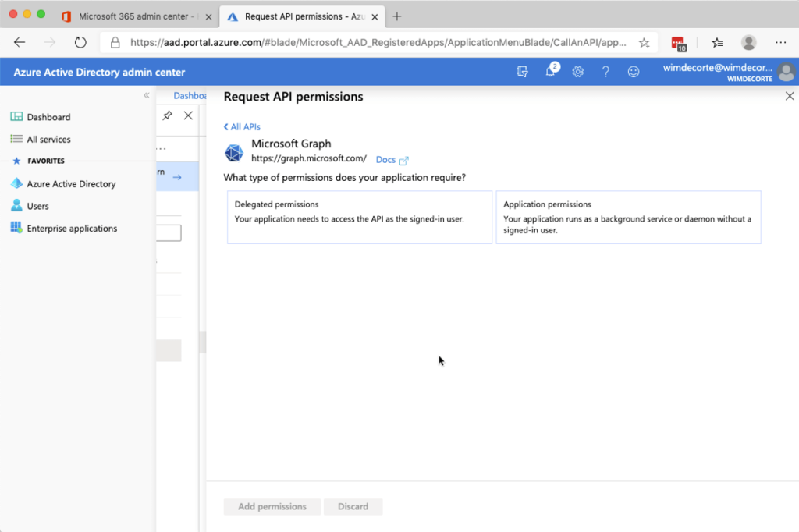Open Azure help via the question mark icon
The image size is (799, 532).
click(x=605, y=71)
